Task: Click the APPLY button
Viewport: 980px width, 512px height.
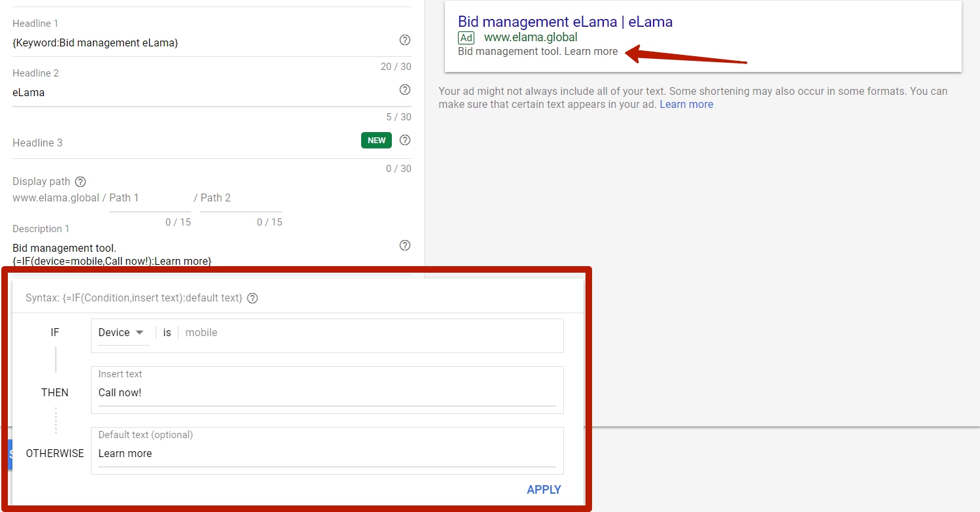Action: pos(544,490)
